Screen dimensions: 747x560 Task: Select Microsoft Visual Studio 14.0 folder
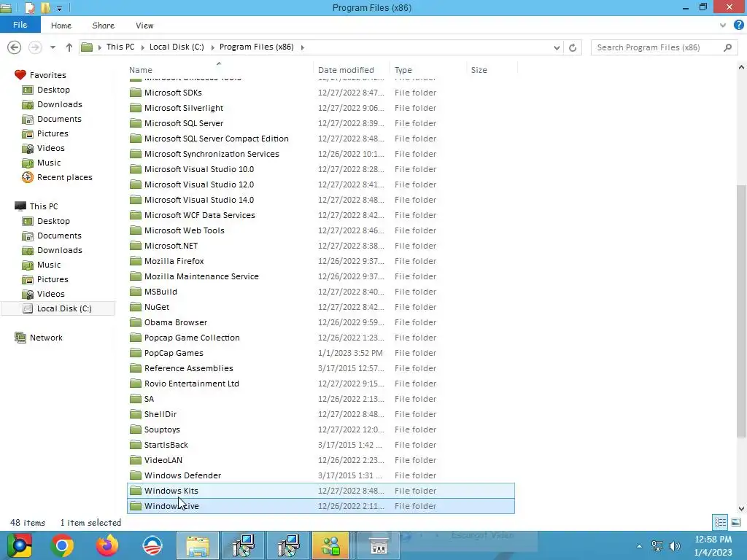[321, 200]
